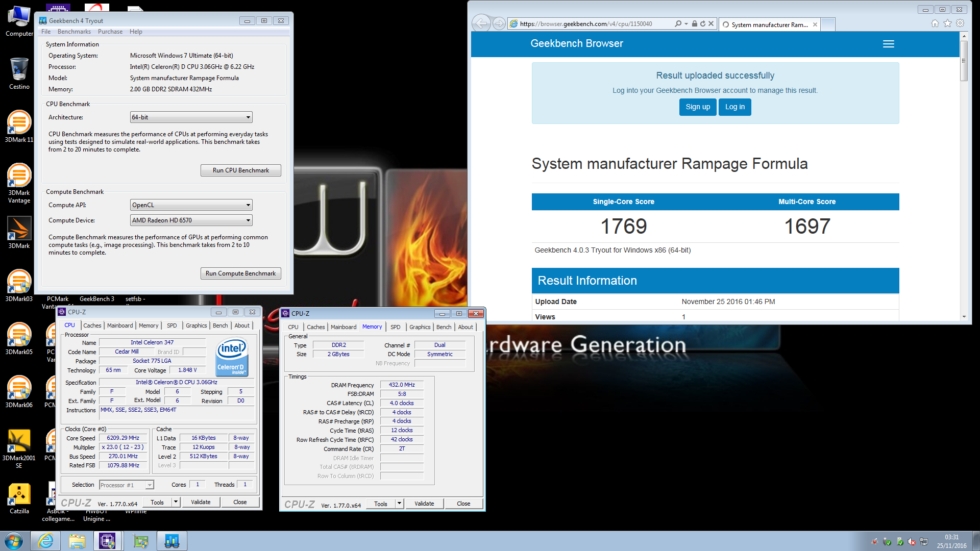Image resolution: width=980 pixels, height=551 pixels.
Task: Click Validate in Memory CPU-Z window
Action: click(424, 504)
